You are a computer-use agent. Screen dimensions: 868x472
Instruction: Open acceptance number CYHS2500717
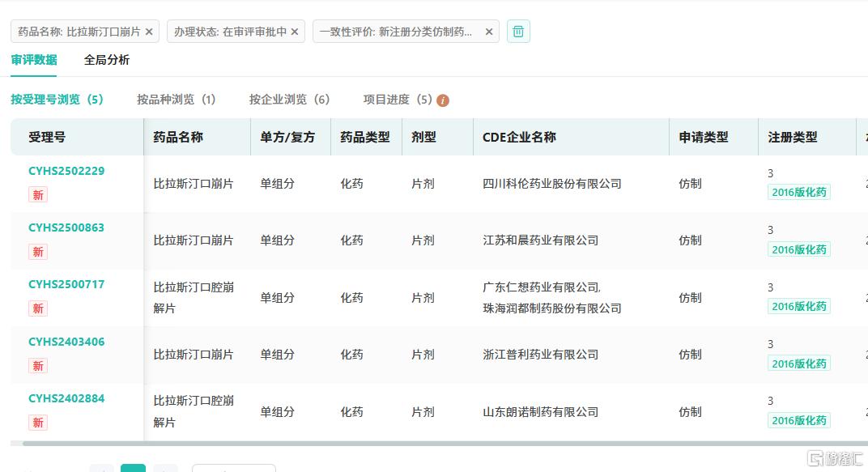(x=66, y=284)
